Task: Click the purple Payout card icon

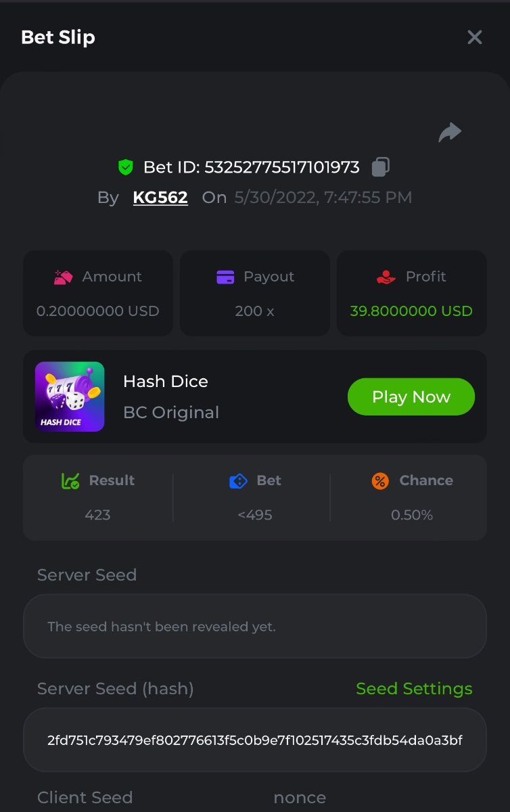Action: [x=225, y=277]
